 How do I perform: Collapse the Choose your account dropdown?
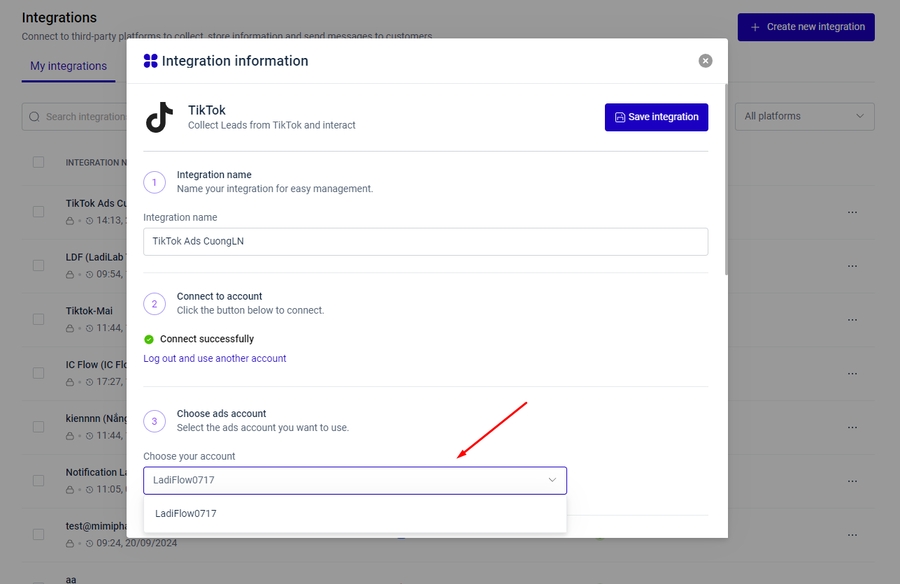click(552, 480)
